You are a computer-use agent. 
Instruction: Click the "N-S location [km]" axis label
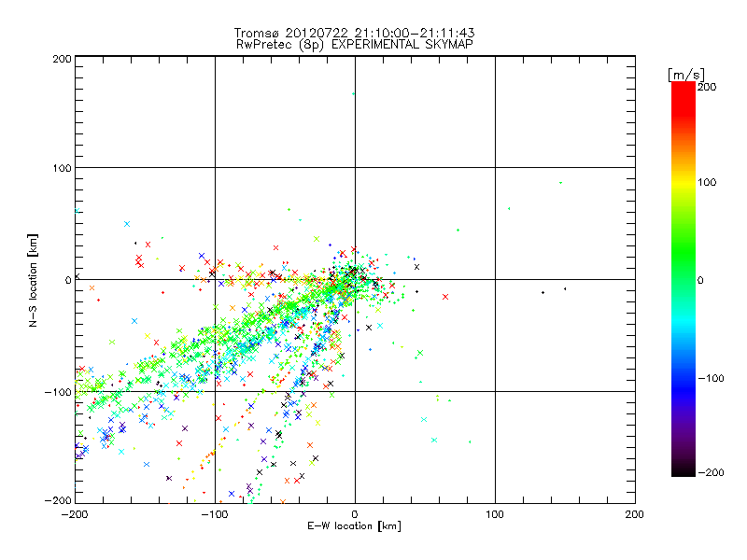click(x=33, y=281)
